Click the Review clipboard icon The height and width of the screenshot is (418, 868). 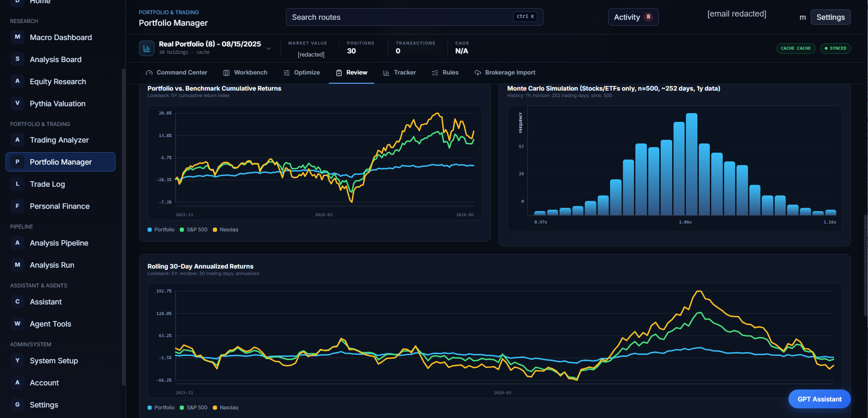(339, 73)
